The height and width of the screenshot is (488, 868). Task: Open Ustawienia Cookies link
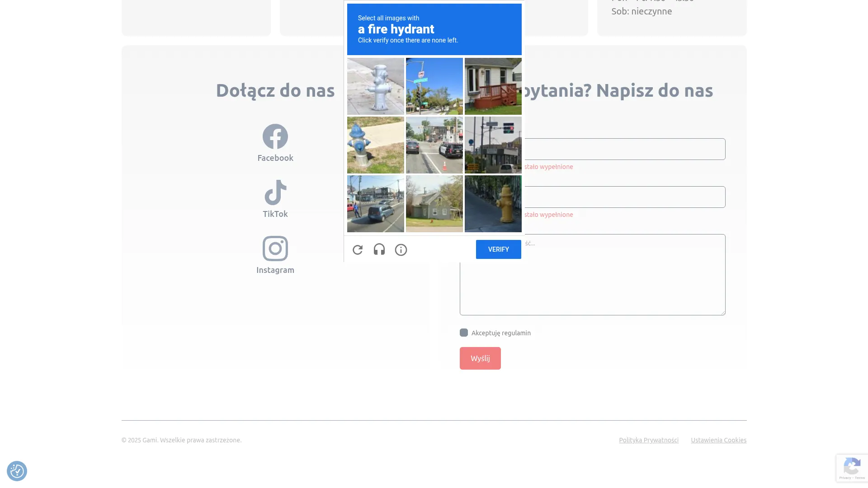tap(718, 440)
